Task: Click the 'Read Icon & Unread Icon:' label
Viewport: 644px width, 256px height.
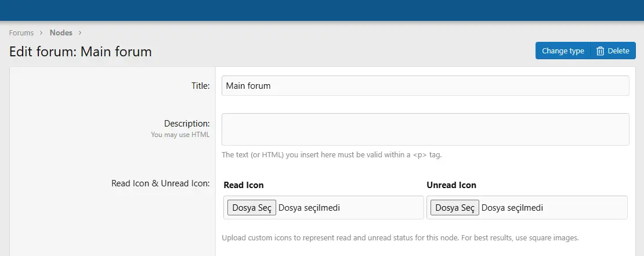Action: 161,183
